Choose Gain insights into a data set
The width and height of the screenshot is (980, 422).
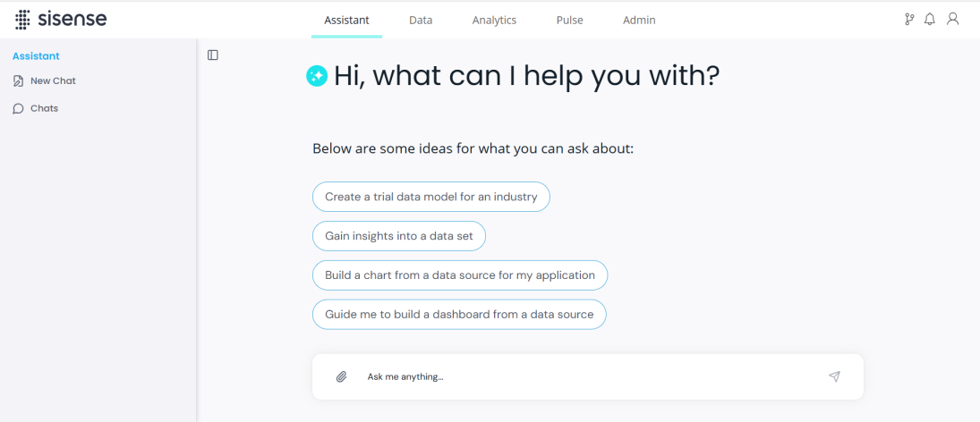[x=399, y=236]
